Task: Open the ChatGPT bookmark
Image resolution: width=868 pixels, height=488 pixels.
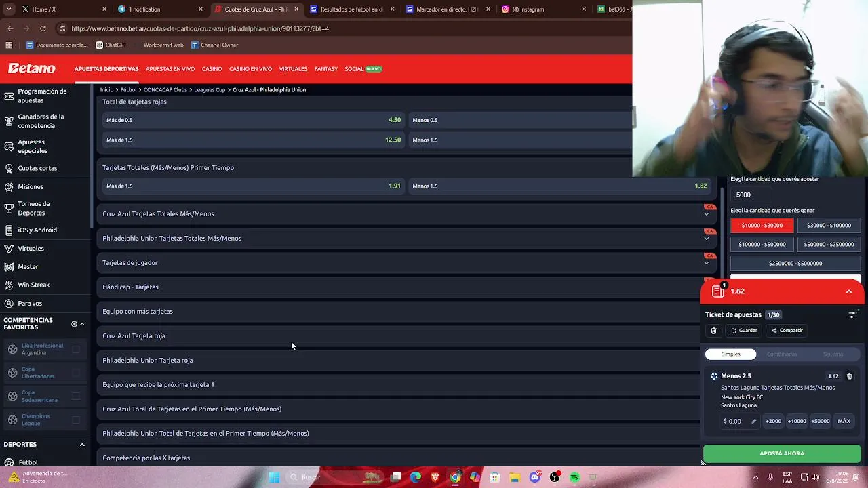Action: (111, 45)
